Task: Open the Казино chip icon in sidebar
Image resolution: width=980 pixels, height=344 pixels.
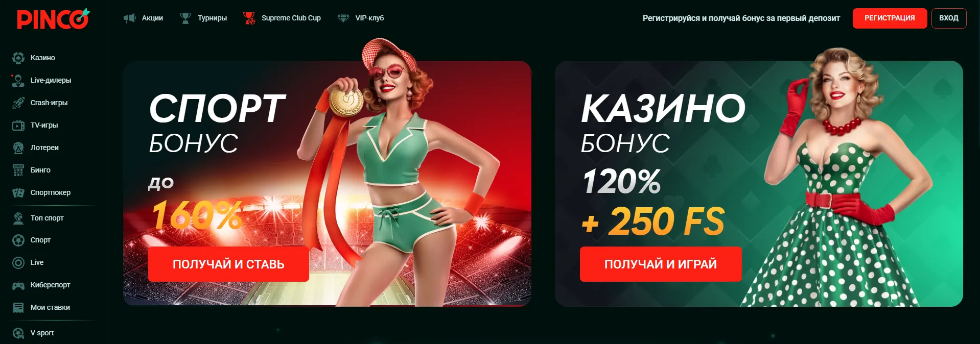Action: click(18, 58)
